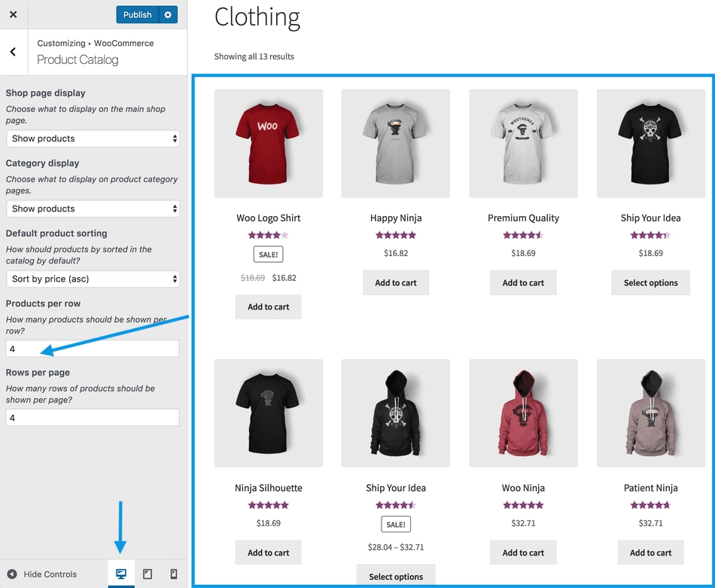Click the Publish button
The image size is (715, 588).
pos(137,14)
